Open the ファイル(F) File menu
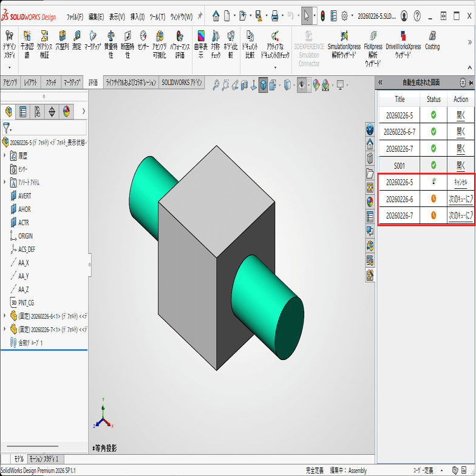The width and height of the screenshot is (476, 476). click(x=75, y=17)
